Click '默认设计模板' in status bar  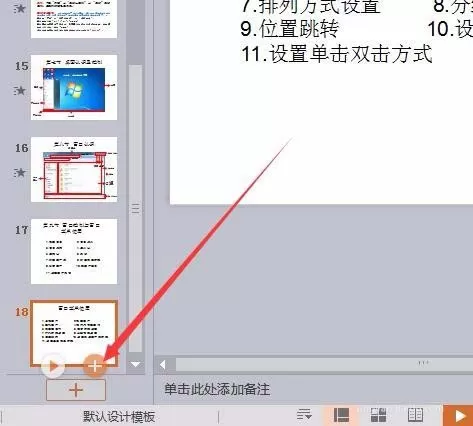point(119,417)
